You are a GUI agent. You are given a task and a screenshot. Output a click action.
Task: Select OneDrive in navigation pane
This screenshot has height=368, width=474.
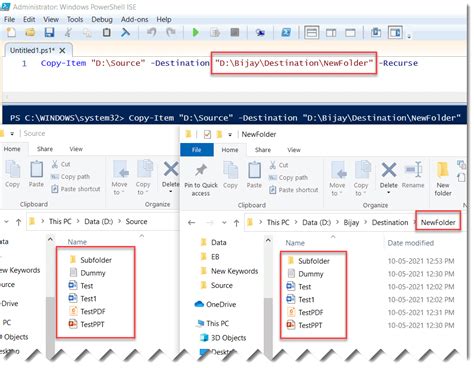click(215, 304)
